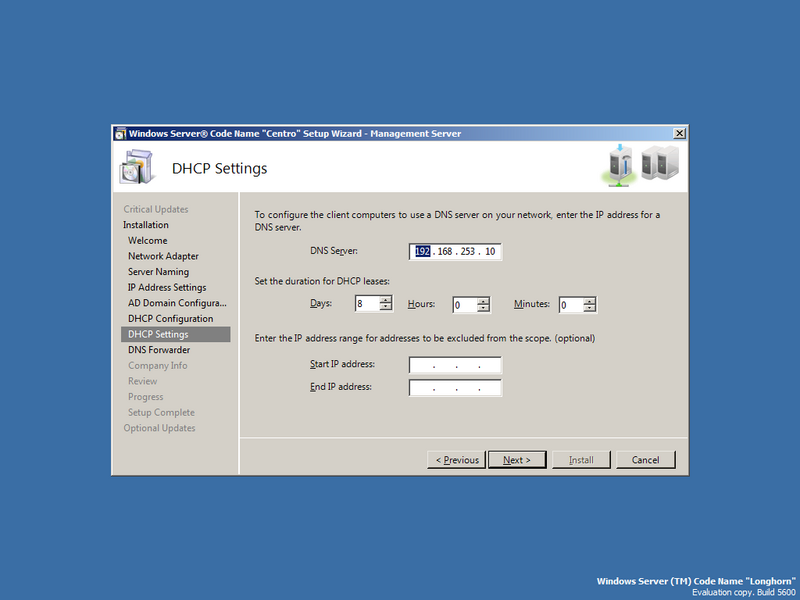Click the DHCP Settings header installer icon
This screenshot has width=800, height=600.
(135, 165)
